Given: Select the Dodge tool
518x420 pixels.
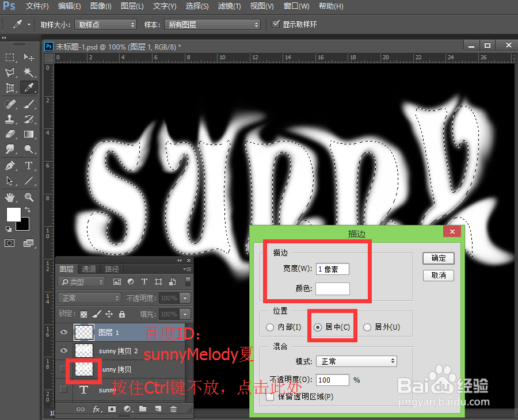Looking at the screenshot, I should 29,149.
